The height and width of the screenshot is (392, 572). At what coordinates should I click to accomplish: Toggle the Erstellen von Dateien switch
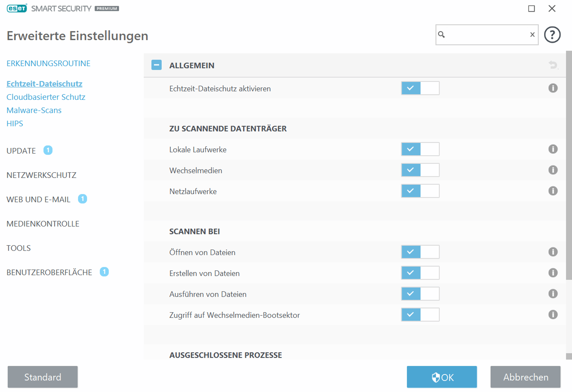click(420, 273)
